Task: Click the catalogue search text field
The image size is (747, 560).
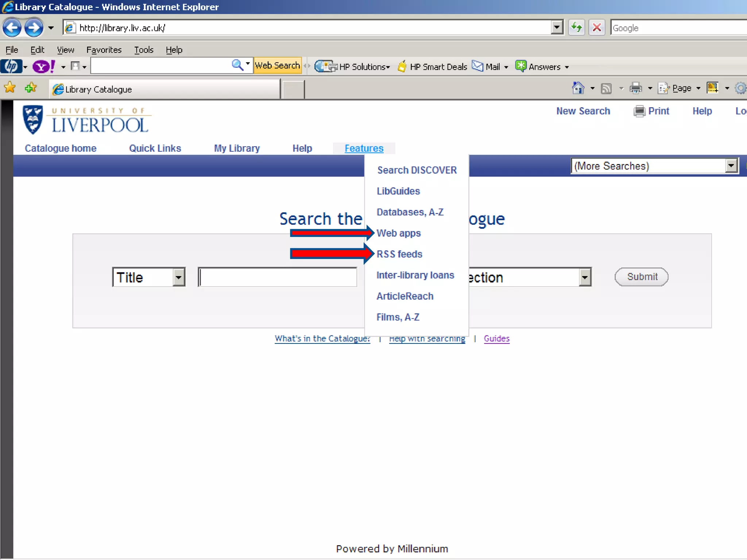Action: [x=278, y=277]
